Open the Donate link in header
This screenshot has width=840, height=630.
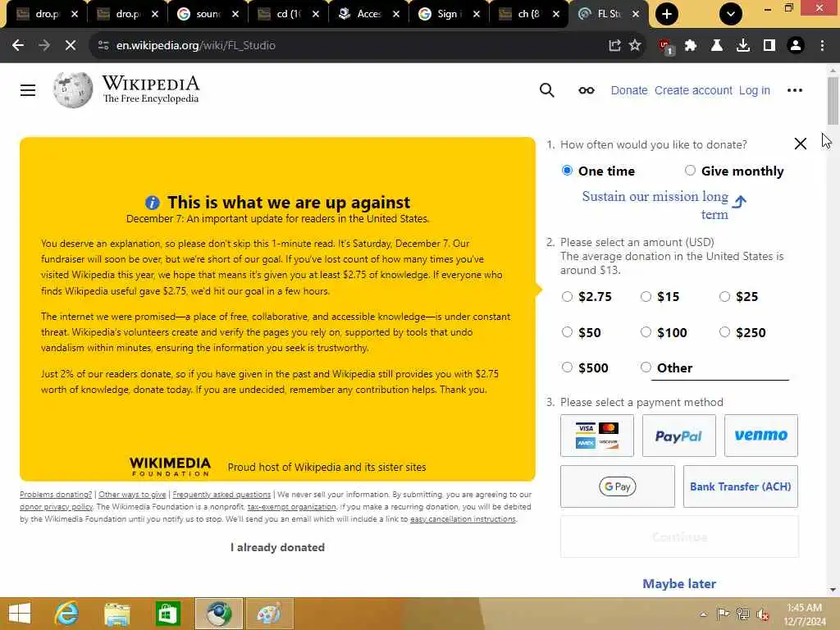click(629, 90)
